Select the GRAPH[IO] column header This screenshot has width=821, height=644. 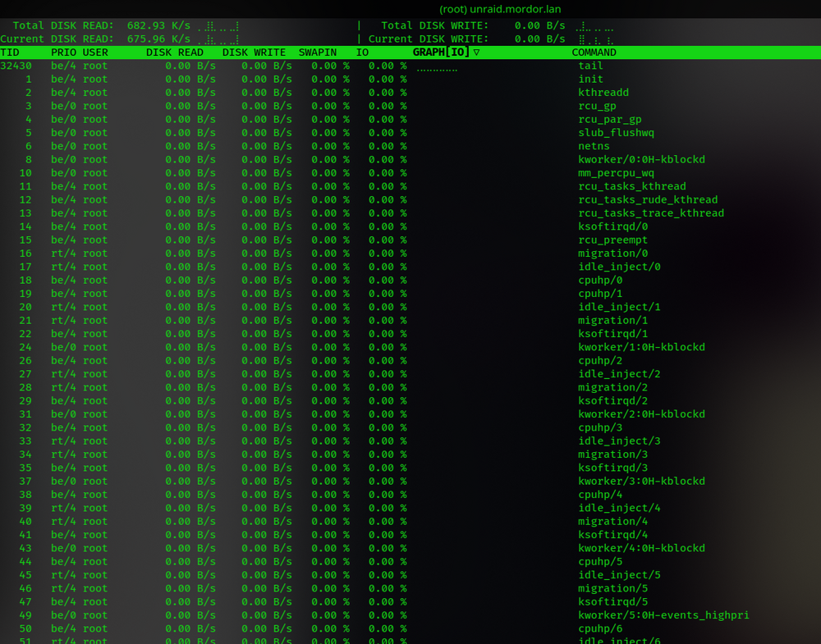441,53
